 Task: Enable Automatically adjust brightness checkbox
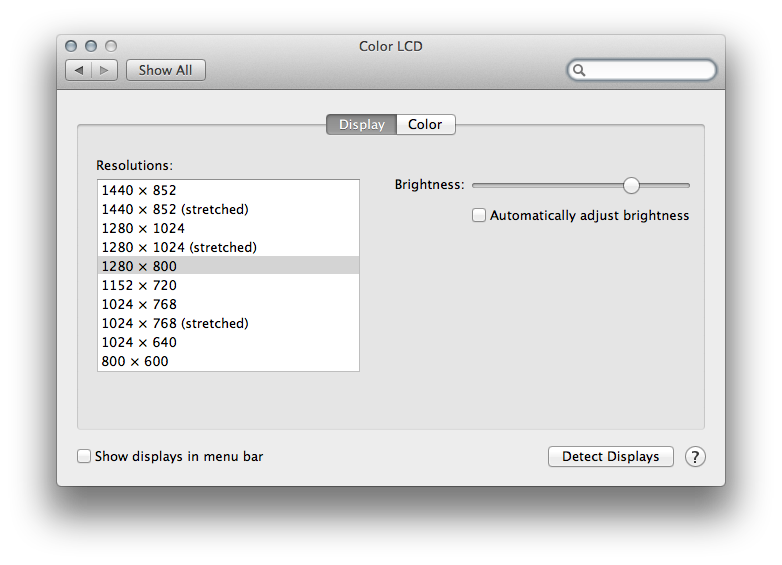479,215
